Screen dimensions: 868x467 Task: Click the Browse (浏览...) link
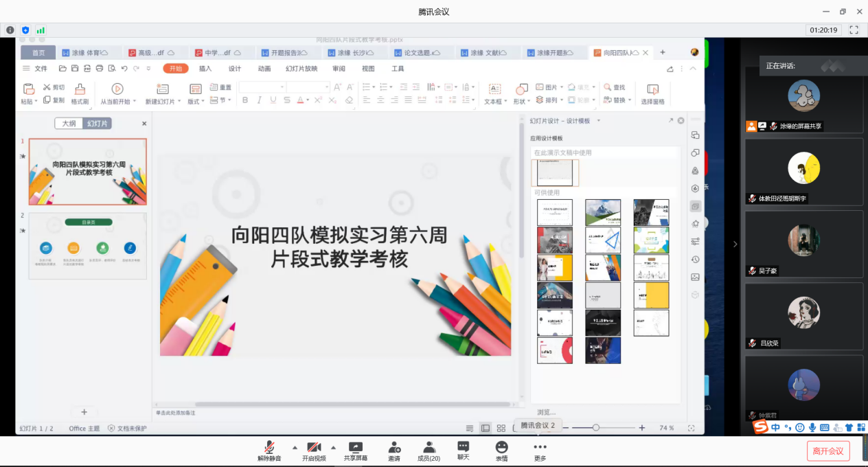coord(547,412)
